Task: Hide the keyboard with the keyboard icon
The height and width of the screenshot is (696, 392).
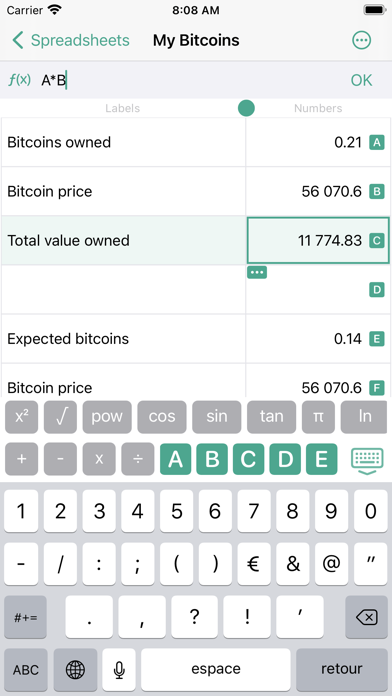Action: [x=367, y=460]
